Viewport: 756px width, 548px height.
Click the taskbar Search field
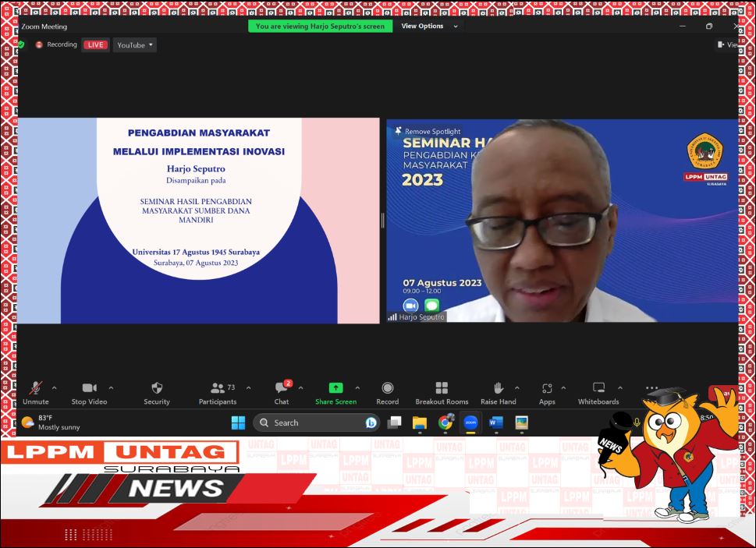[x=316, y=422]
